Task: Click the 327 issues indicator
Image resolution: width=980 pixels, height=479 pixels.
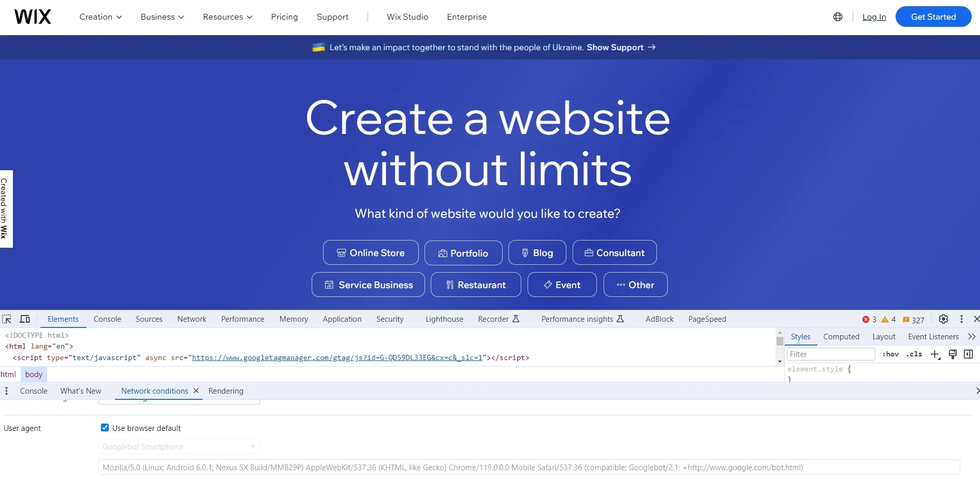Action: (x=914, y=320)
